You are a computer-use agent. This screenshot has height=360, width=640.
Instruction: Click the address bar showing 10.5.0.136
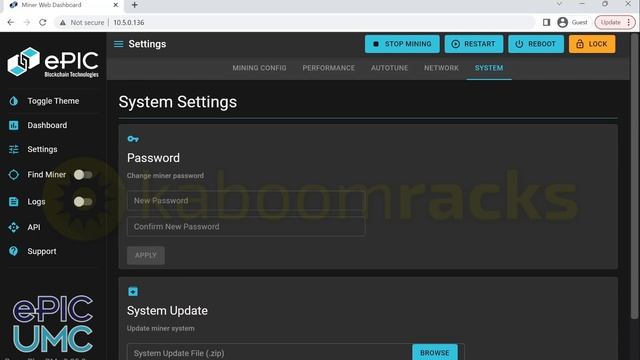coord(294,22)
